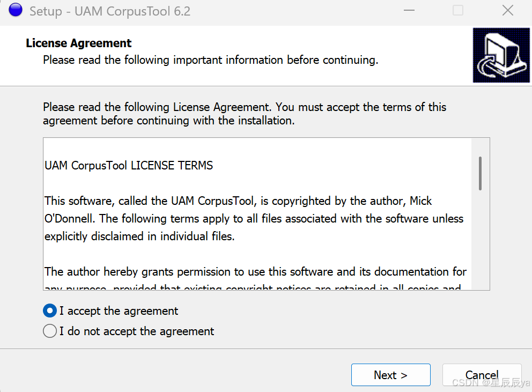The height and width of the screenshot is (392, 532).
Task: Click the License Agreement header text
Action: (78, 43)
